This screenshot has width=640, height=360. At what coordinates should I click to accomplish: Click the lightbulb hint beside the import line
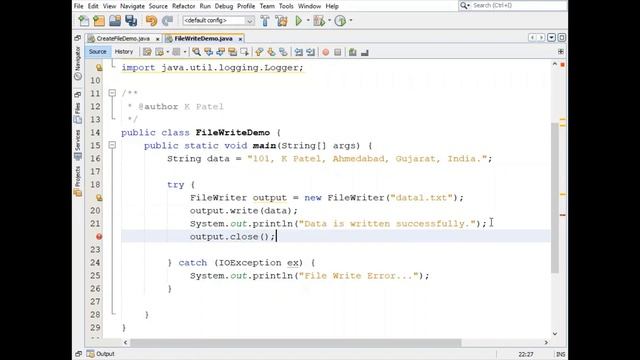(99, 67)
